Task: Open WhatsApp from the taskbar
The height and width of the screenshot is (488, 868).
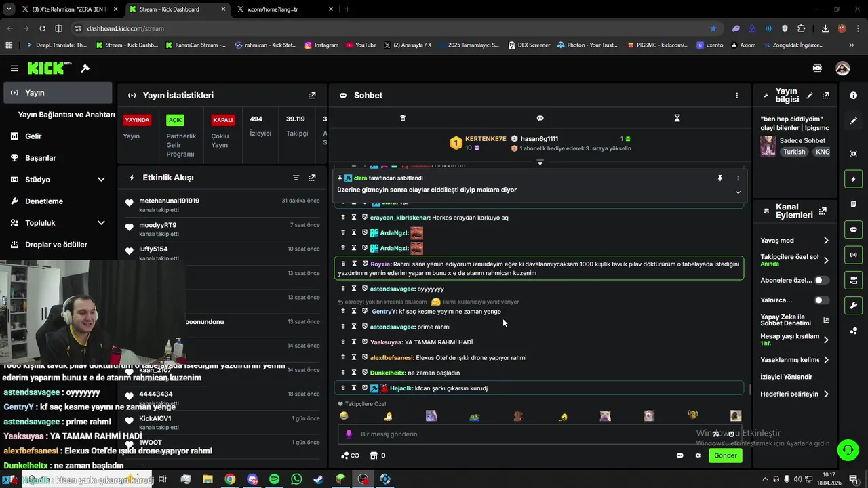Action: (296, 479)
